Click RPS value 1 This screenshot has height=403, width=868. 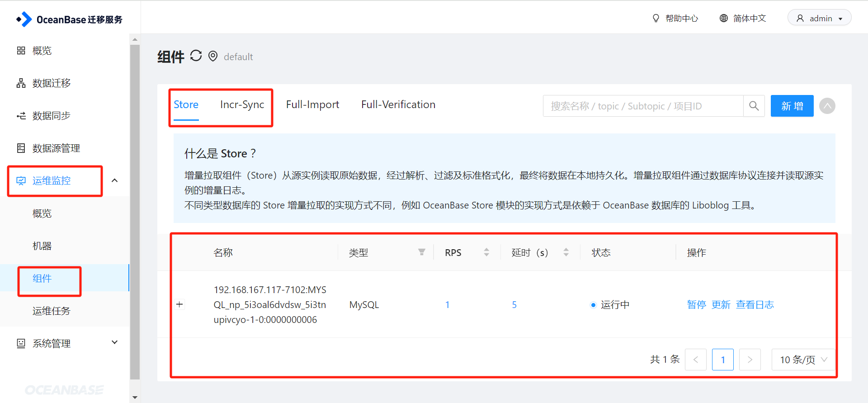(x=447, y=305)
